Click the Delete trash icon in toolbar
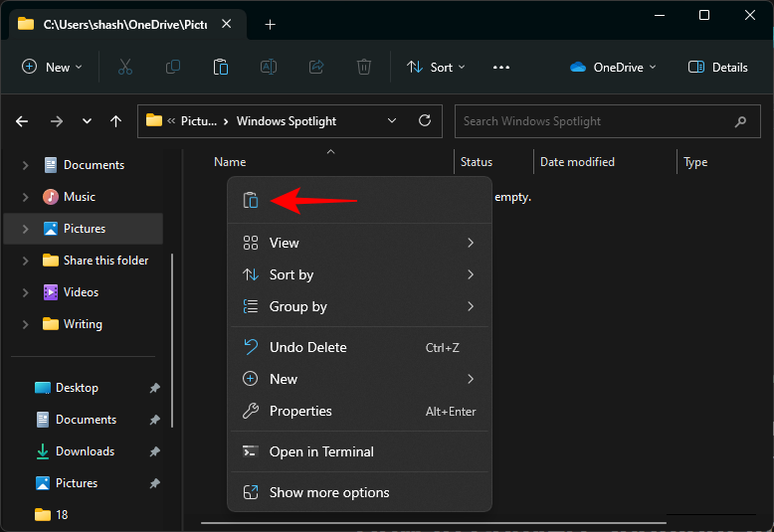 click(364, 67)
